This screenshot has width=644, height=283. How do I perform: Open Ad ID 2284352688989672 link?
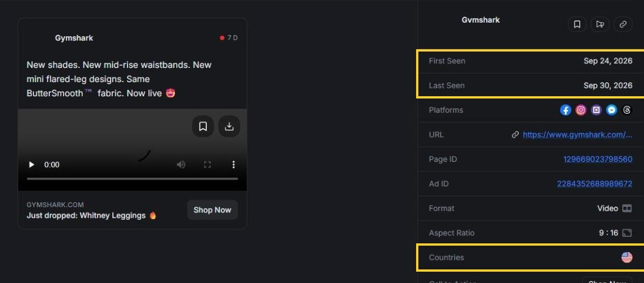595,184
